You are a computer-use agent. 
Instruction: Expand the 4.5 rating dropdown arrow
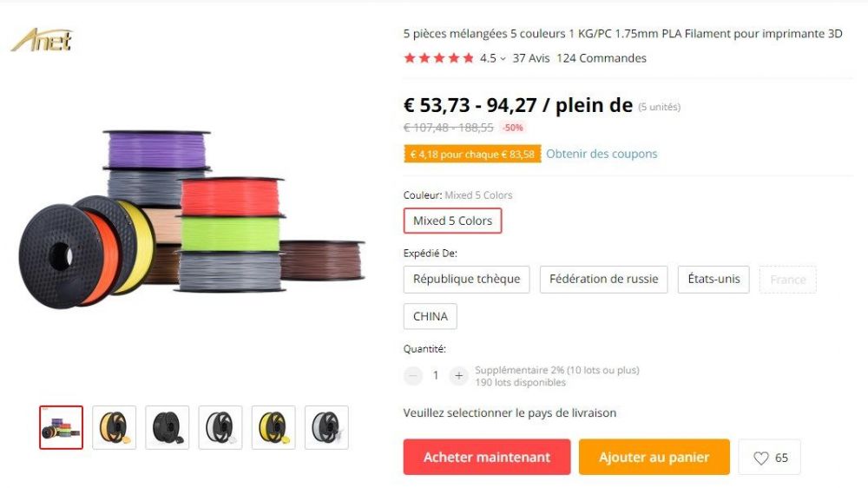pyautogui.click(x=503, y=59)
